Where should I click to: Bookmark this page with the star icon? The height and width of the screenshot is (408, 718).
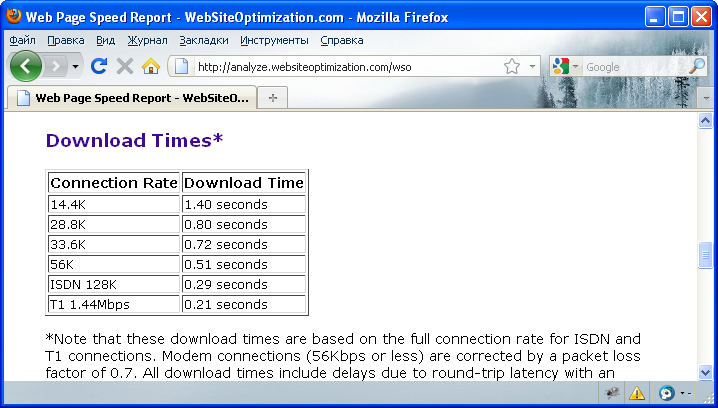(512, 67)
